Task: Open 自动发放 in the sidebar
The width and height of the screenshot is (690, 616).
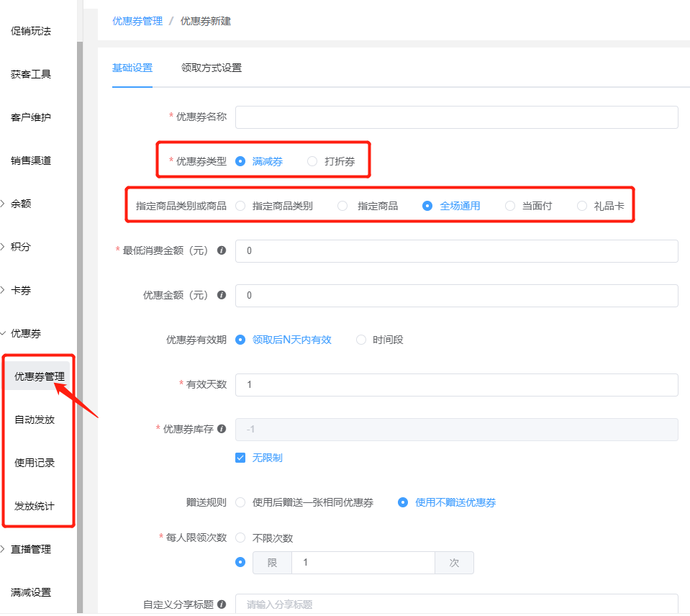Action: [x=35, y=420]
